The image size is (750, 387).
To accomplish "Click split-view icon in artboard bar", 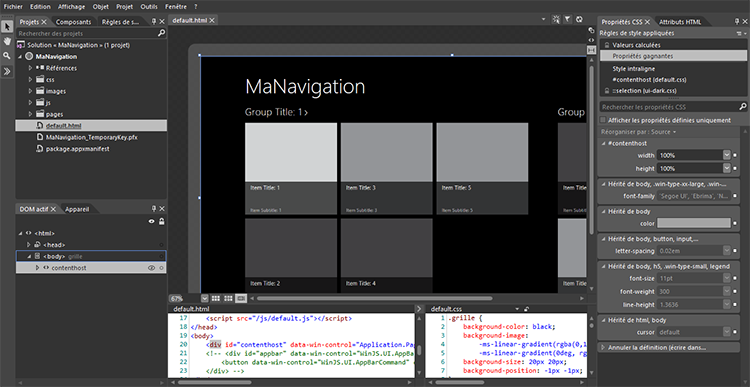I will click(x=241, y=298).
